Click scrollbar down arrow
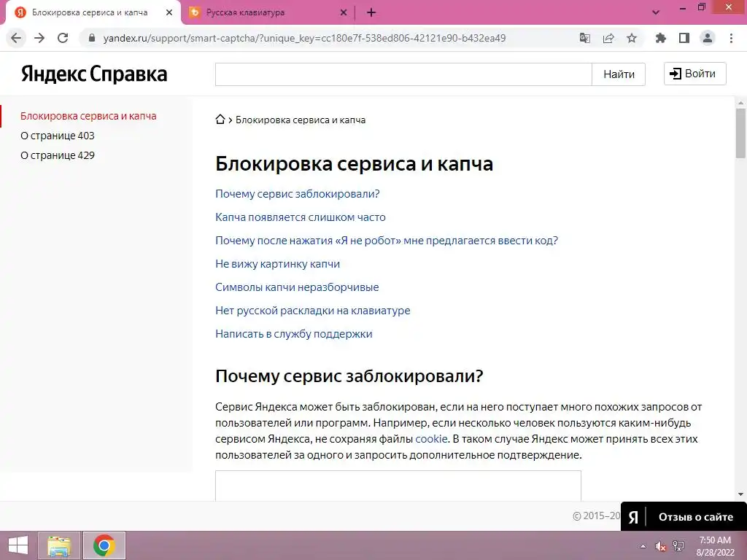 (740, 494)
